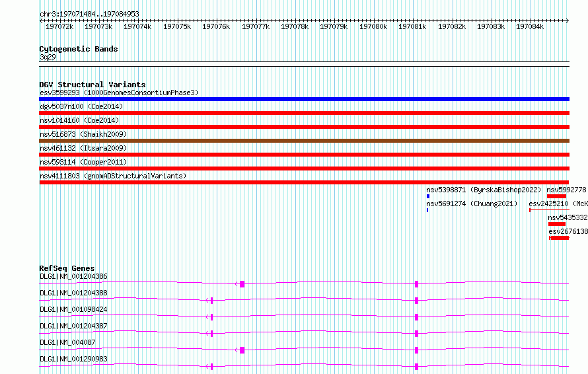Open the DLG1|NM_001290983 transcript label
This screenshot has width=588, height=374.
click(73, 359)
